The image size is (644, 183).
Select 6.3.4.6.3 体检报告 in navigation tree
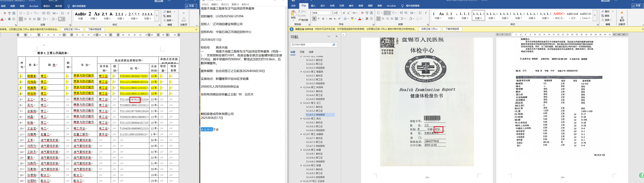315,130
